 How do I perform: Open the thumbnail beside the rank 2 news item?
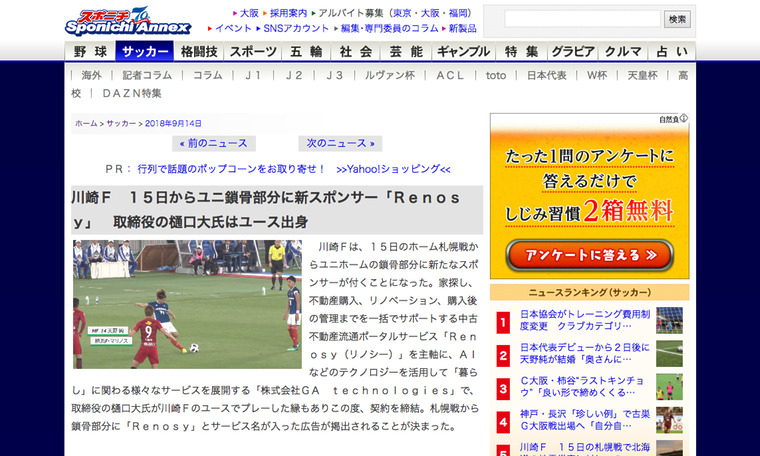pos(669,354)
